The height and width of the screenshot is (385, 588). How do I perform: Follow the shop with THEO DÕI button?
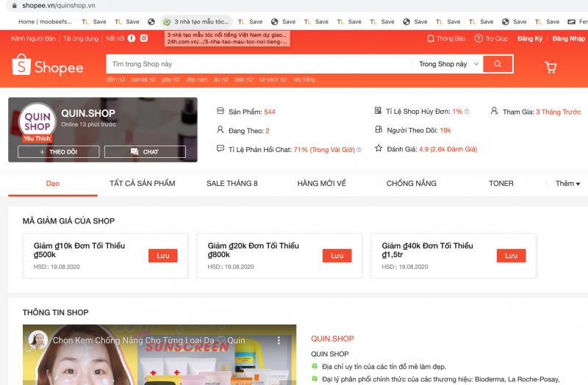(x=58, y=152)
